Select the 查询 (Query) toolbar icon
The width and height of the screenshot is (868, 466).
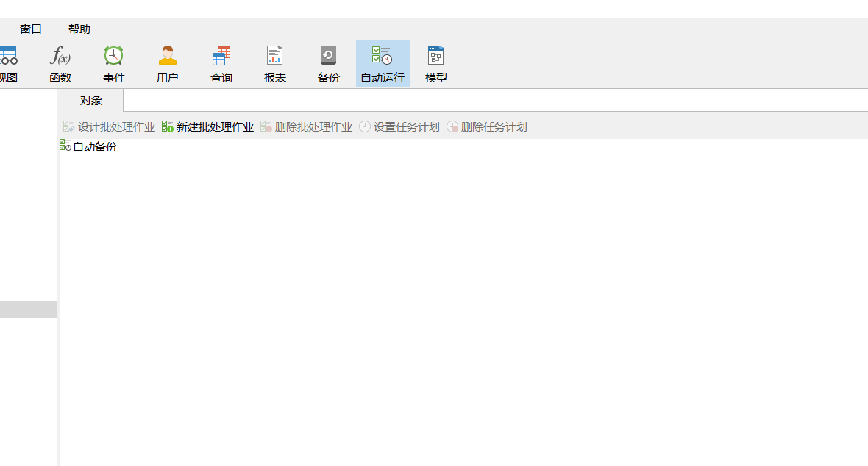click(221, 63)
